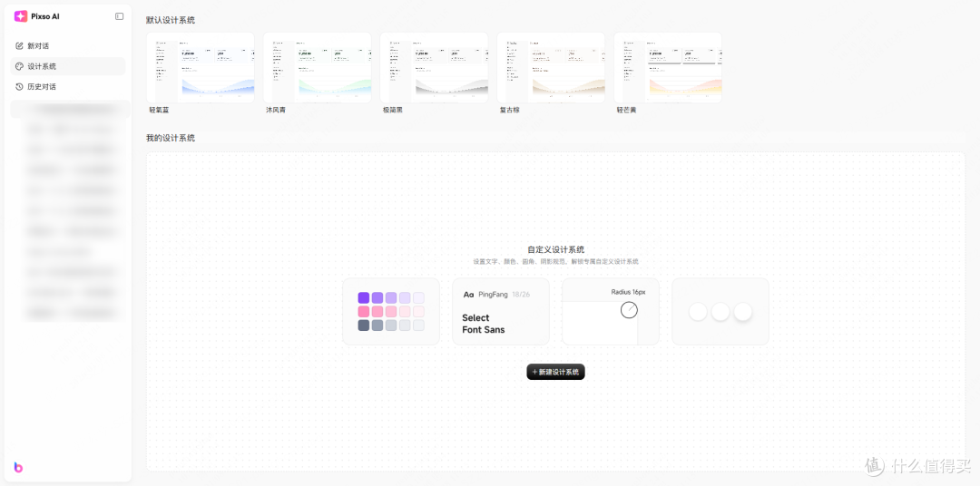980x486 pixels.
Task: Click the 复古棕 label text
Action: [x=509, y=110]
